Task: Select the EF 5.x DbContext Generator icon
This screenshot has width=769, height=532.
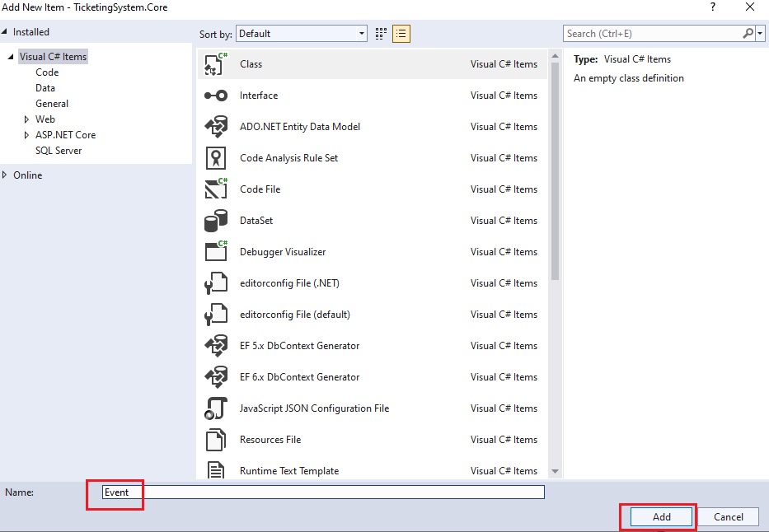Action: (x=216, y=346)
